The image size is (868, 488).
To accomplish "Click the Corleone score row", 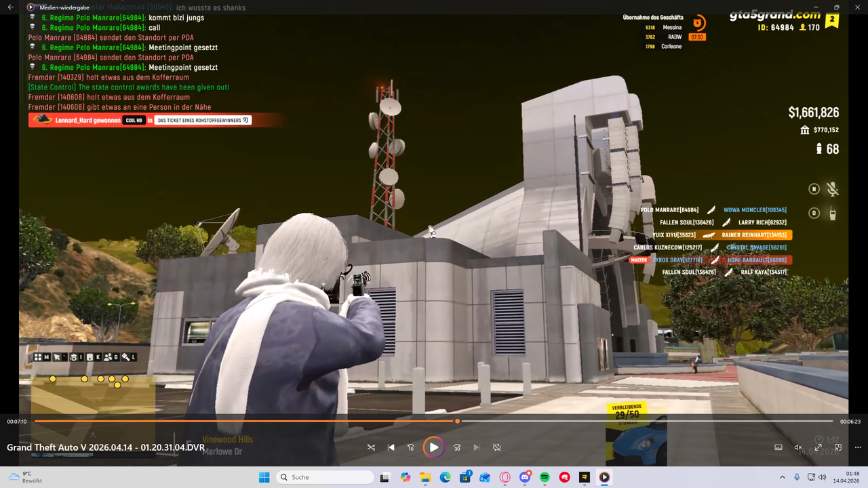I will click(663, 47).
